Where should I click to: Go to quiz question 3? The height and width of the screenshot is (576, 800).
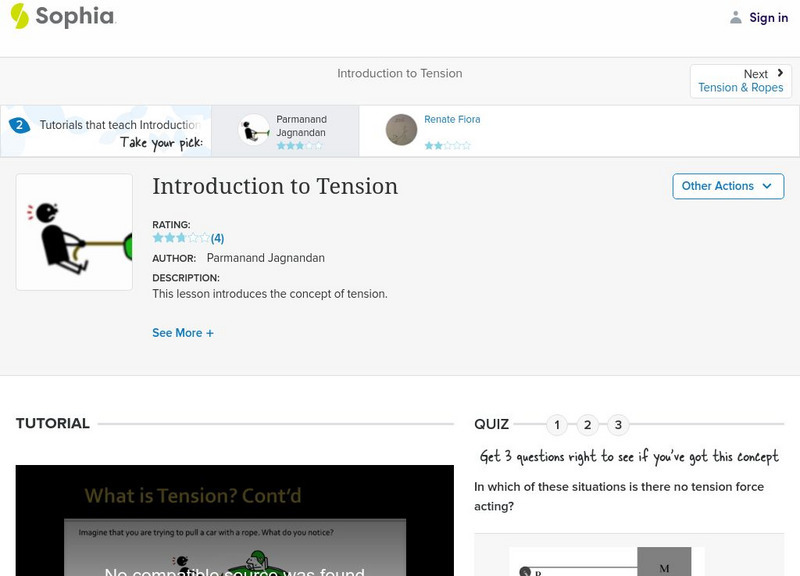click(618, 425)
